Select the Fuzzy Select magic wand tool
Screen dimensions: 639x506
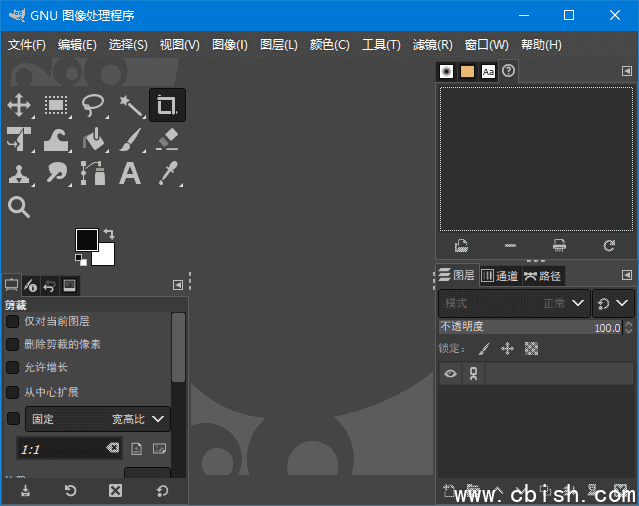(x=130, y=105)
